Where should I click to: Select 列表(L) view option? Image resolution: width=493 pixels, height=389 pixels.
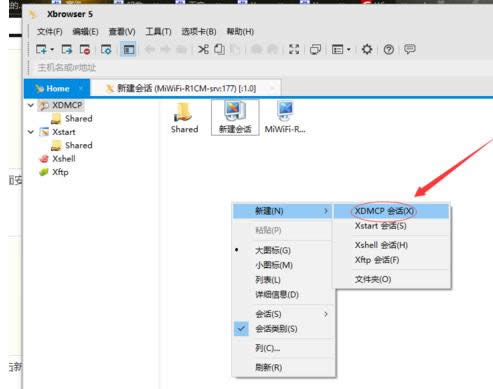point(283,280)
